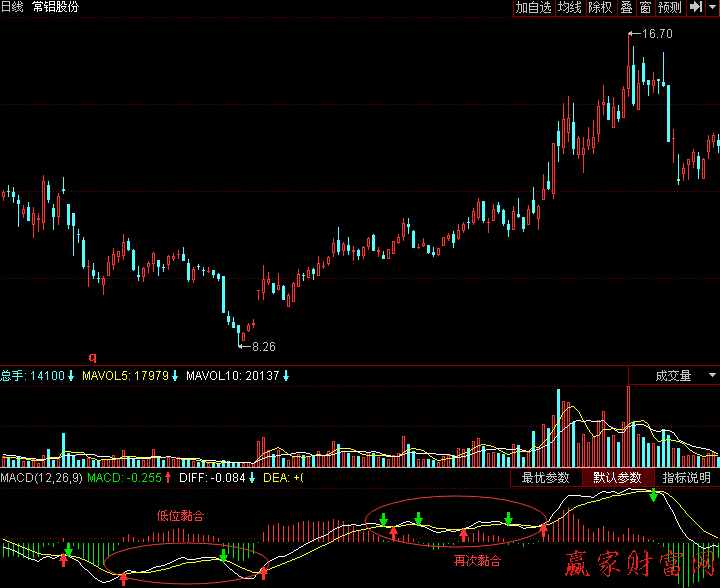Click the red q marker below the chart

click(93, 357)
